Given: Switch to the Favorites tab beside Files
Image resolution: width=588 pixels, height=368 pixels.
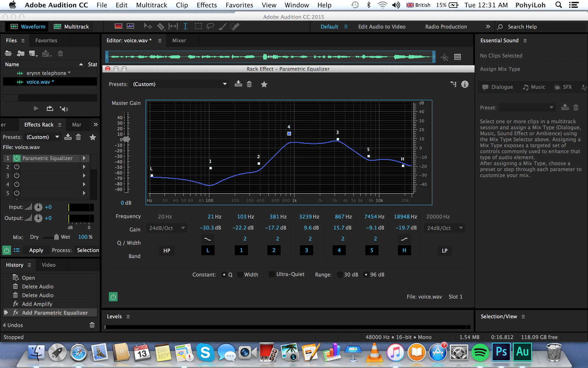Looking at the screenshot, I should [x=46, y=40].
